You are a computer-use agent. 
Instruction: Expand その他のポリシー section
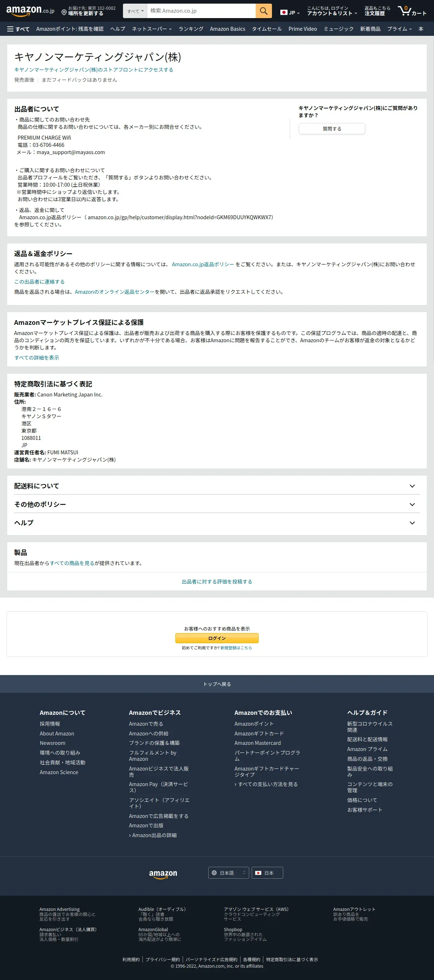pos(217,504)
